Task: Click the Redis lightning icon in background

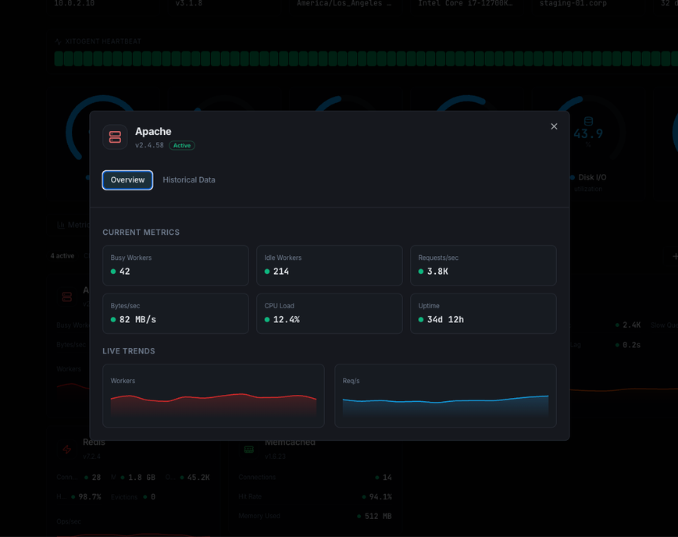Action: (x=67, y=449)
